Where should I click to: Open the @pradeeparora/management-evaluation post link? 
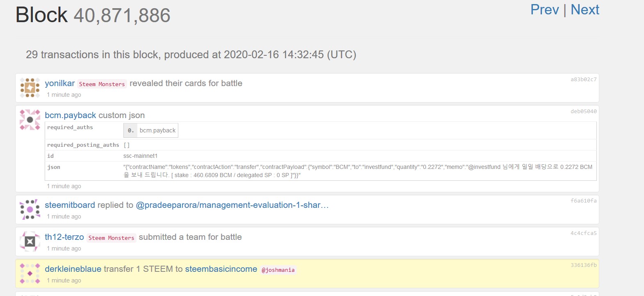[x=232, y=205]
